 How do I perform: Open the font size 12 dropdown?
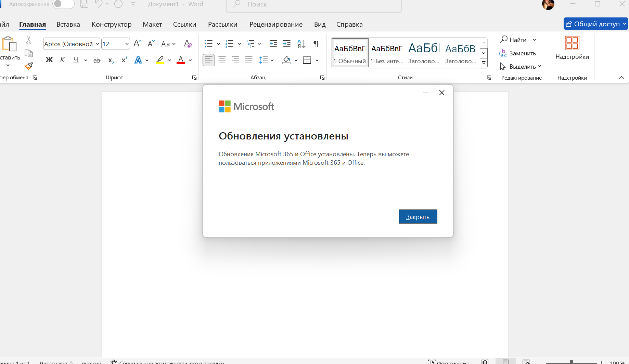[x=127, y=44]
